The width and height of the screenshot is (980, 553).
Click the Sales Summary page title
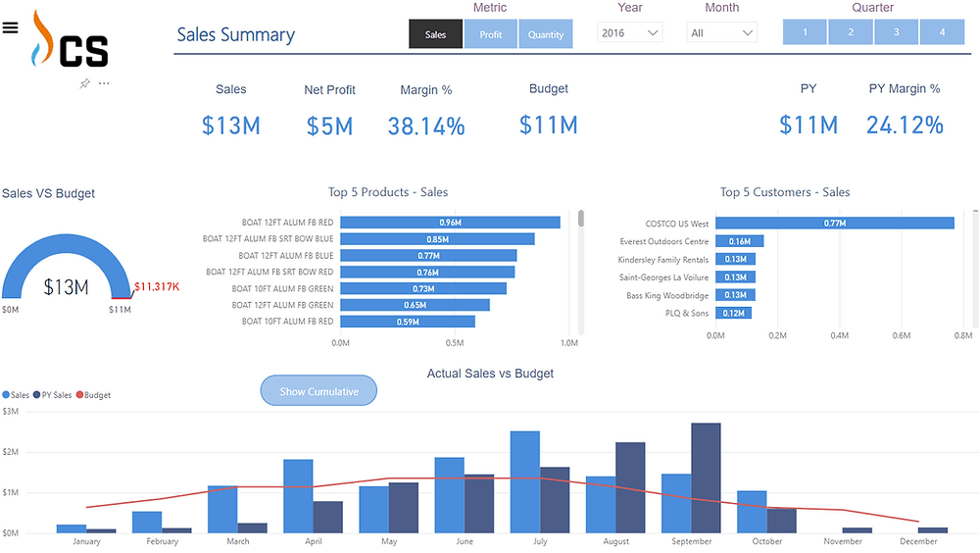pos(235,34)
